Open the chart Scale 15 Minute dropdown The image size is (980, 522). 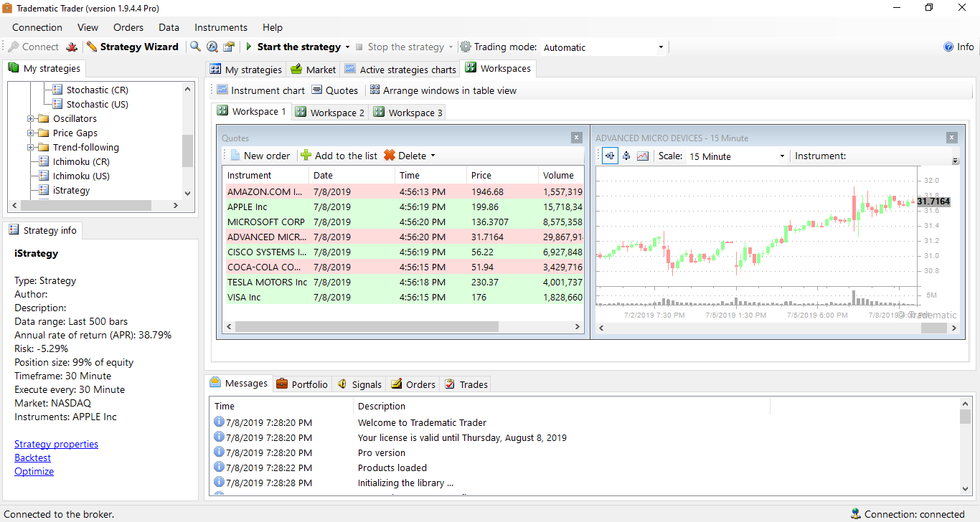coord(782,156)
